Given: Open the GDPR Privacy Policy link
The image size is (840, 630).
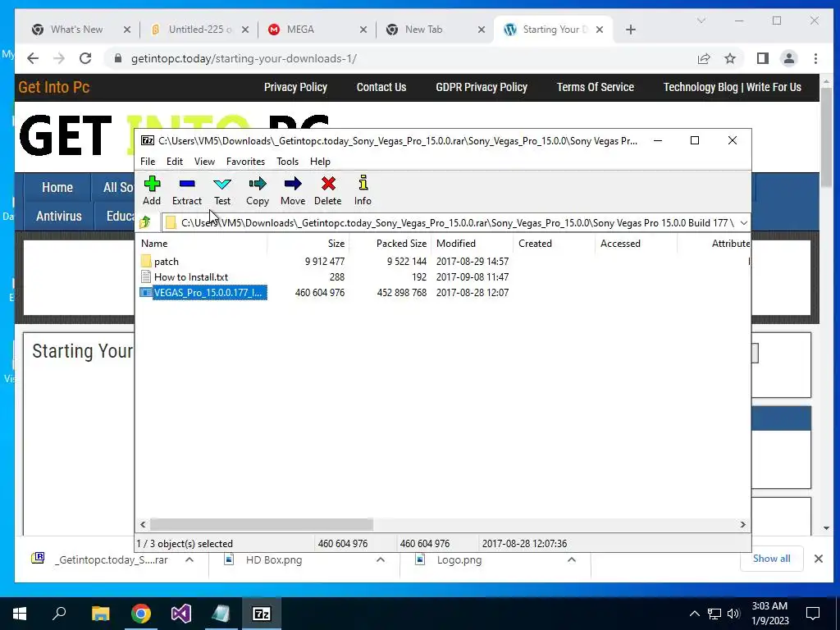Looking at the screenshot, I should 482,87.
